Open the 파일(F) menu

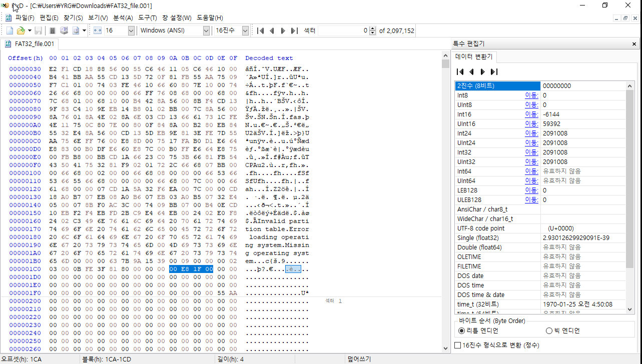25,17
